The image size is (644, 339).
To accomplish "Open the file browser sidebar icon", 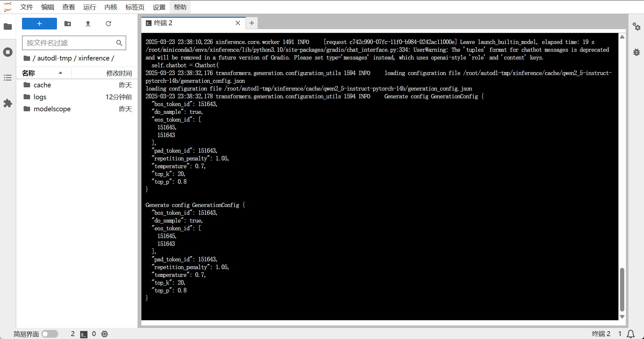I will click(8, 27).
